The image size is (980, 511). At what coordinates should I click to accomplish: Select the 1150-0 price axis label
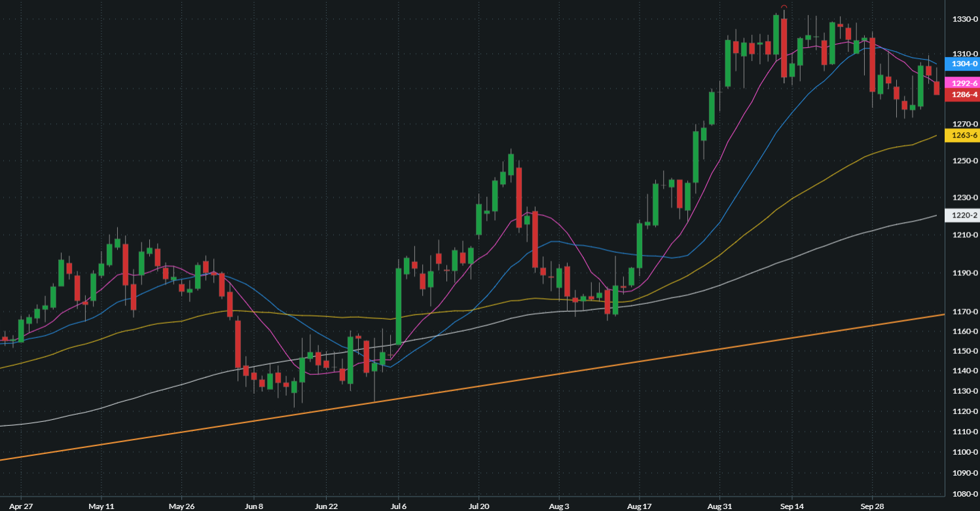pyautogui.click(x=965, y=351)
